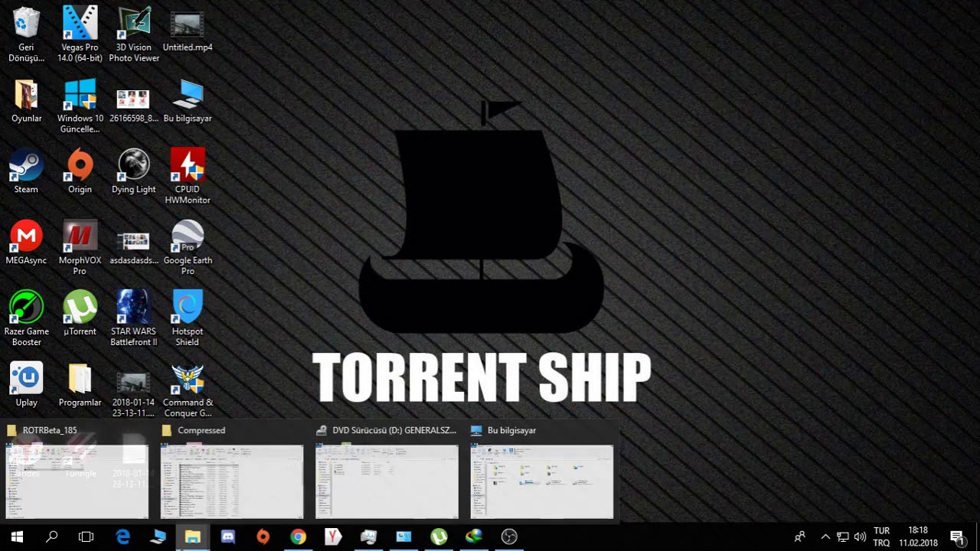
Task: Open the 18:18 clock and calendar
Action: click(x=918, y=537)
